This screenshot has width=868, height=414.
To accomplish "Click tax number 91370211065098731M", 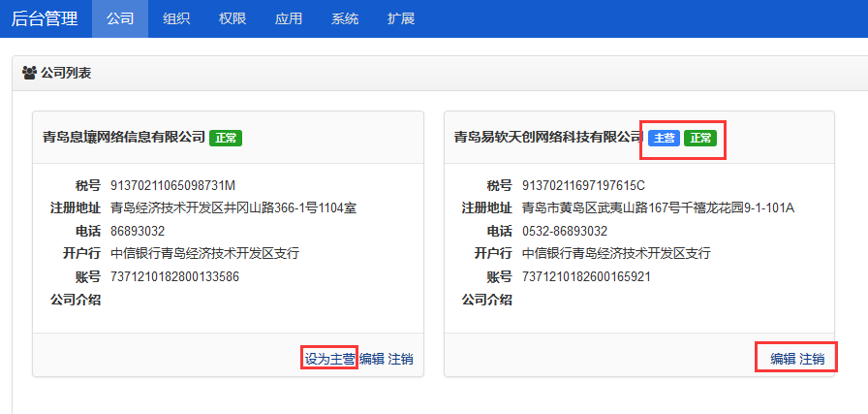I will (x=173, y=185).
